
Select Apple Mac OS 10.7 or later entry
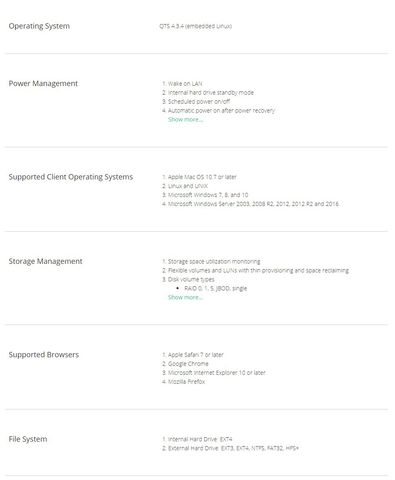pyautogui.click(x=199, y=177)
